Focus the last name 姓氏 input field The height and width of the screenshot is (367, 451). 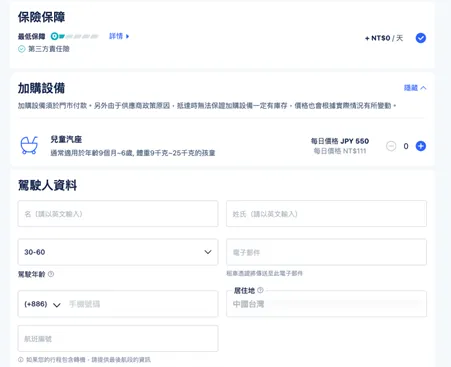click(x=326, y=214)
